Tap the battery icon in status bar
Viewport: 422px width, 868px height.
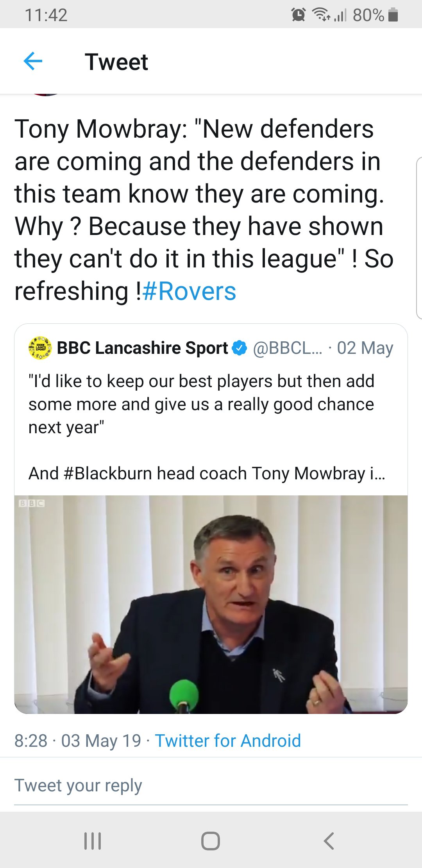(393, 15)
